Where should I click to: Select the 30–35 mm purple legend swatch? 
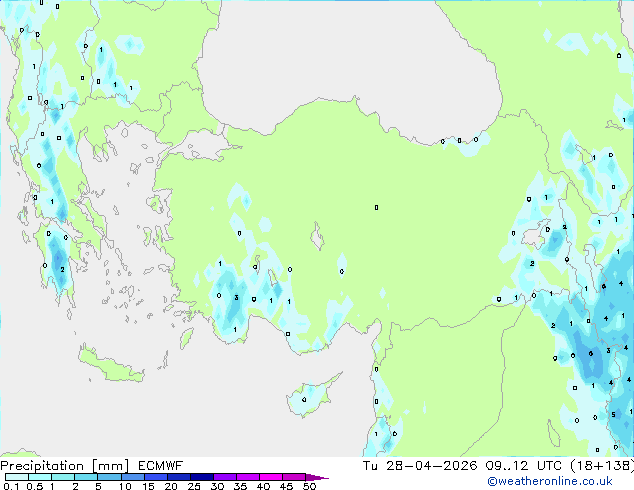coord(224,477)
